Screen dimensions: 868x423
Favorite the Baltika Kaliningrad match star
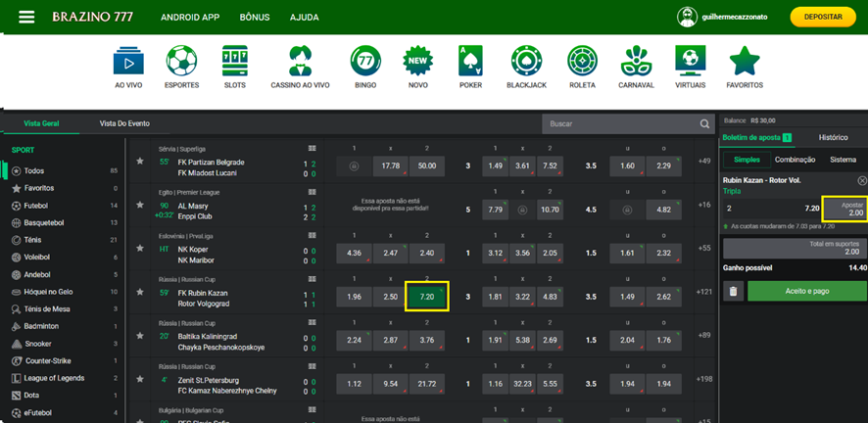coord(140,336)
